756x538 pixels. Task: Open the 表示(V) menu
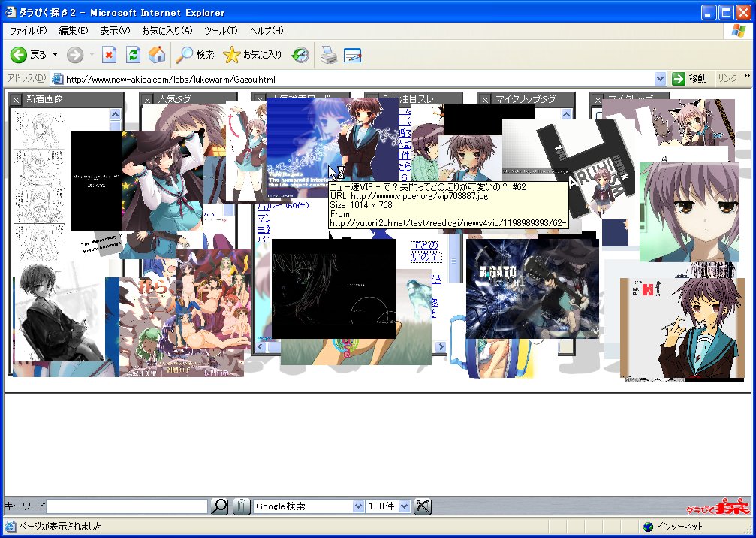pyautogui.click(x=115, y=31)
